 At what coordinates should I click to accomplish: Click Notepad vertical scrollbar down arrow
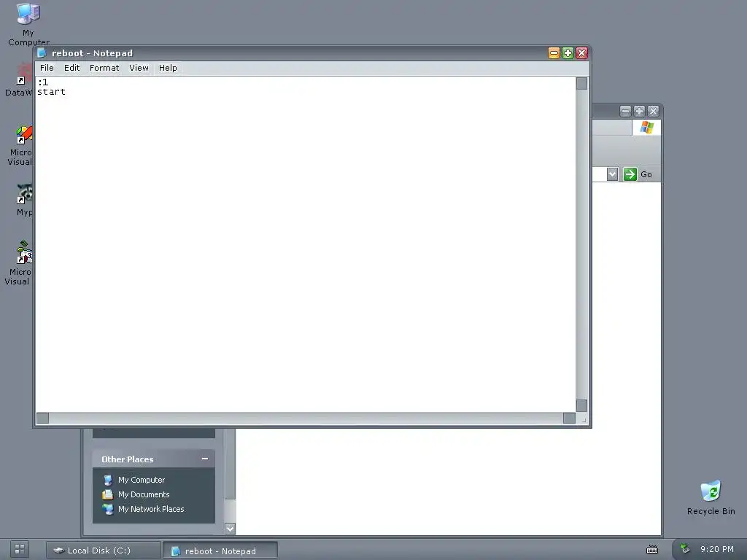point(581,405)
